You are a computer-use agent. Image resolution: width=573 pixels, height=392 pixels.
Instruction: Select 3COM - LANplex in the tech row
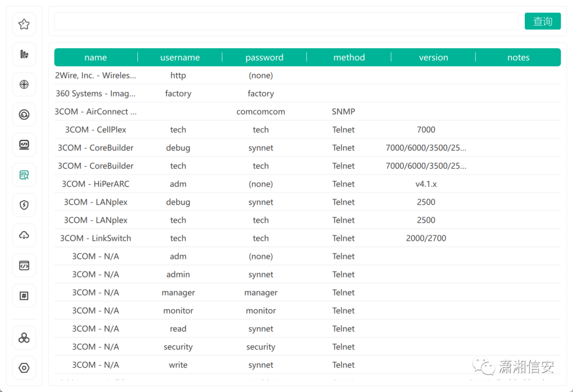pyautogui.click(x=95, y=220)
